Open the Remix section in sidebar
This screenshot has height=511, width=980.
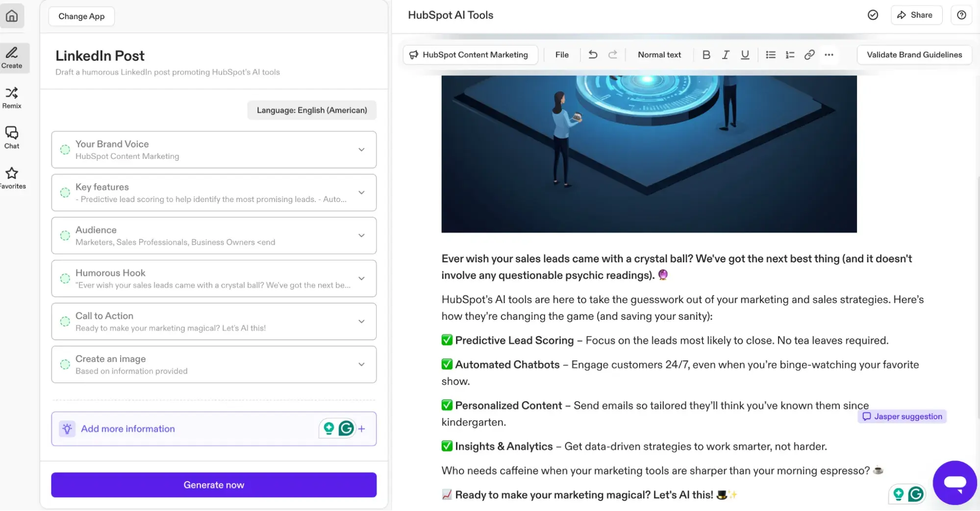12,98
